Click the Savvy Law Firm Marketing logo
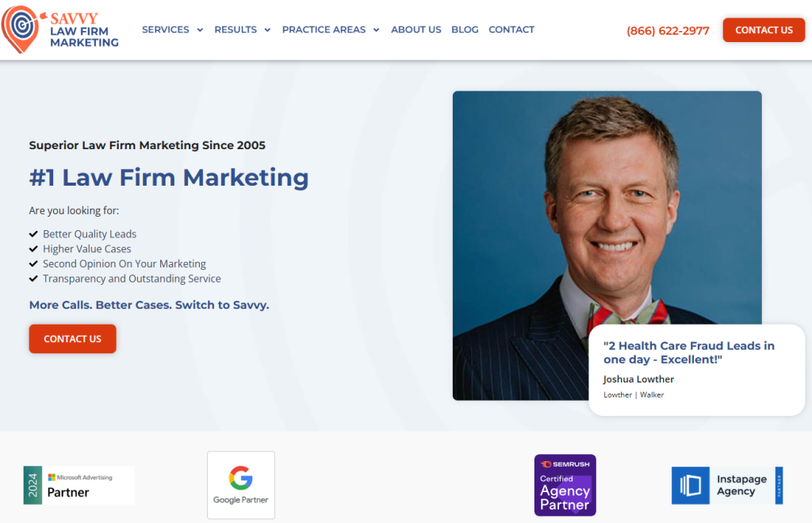812x523 pixels. pos(61,30)
